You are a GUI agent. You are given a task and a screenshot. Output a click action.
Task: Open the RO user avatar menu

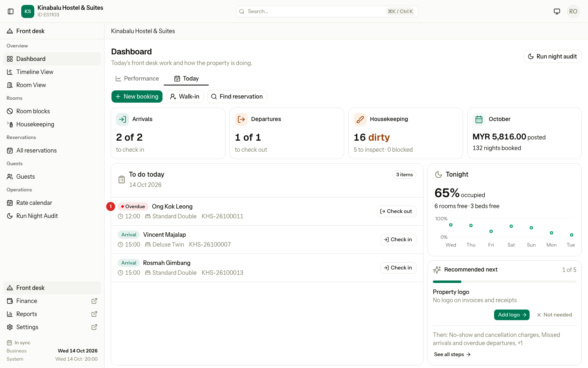point(573,11)
